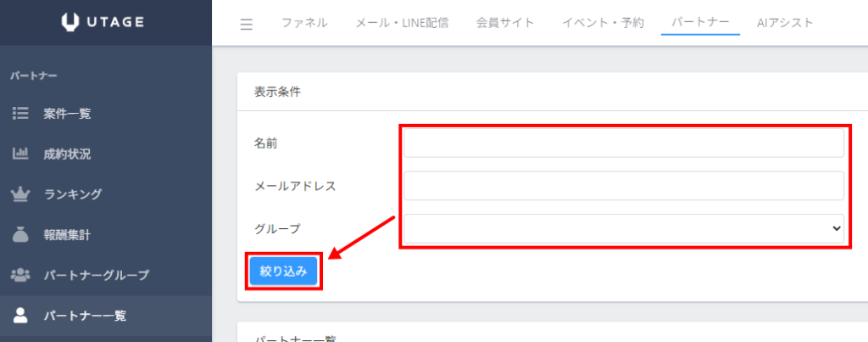Click the 表示条件 panel header
Viewport: 868px width, 342px height.
pyautogui.click(x=277, y=92)
